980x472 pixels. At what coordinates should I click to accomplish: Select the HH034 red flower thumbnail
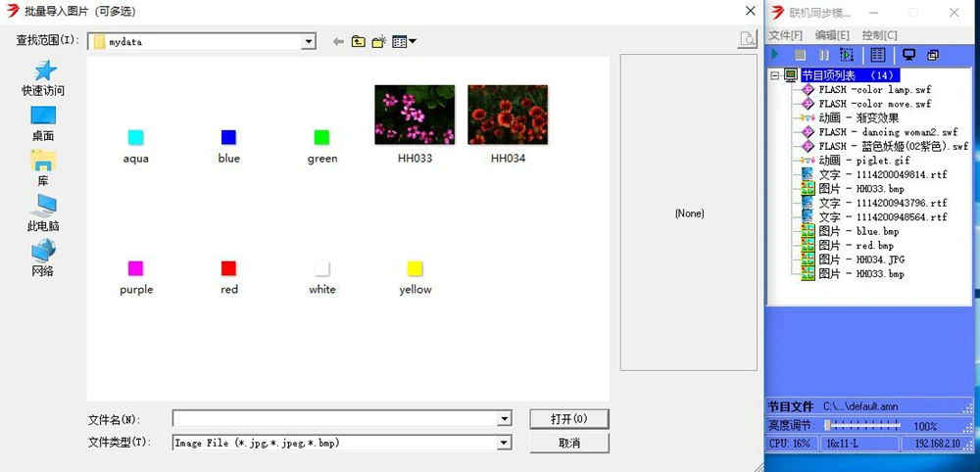[508, 115]
